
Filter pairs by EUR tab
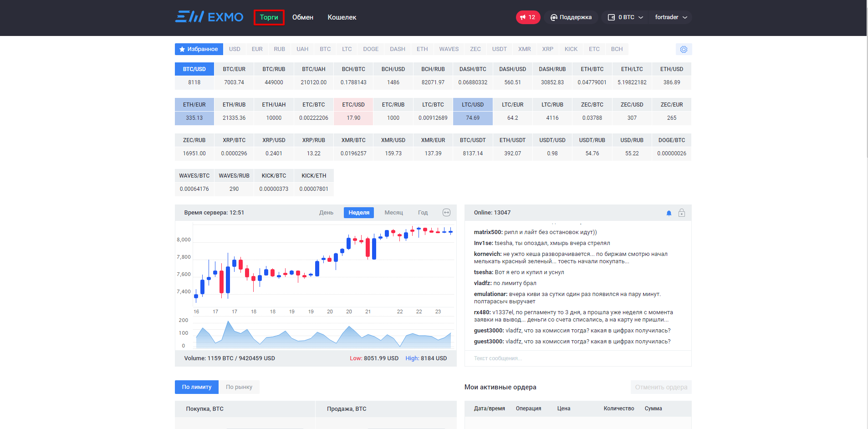pos(257,49)
